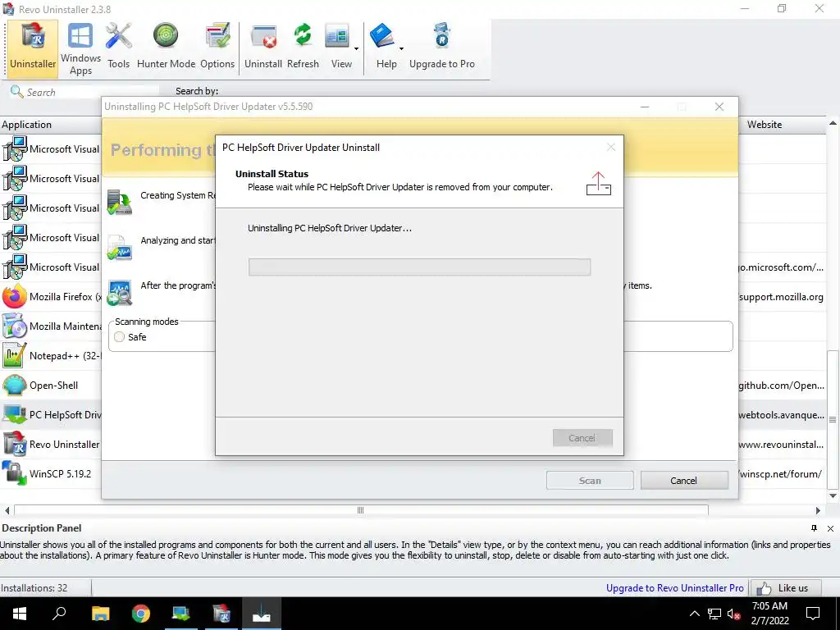Screen dimensions: 840x630
Task: Click the horizontal scrollbar right arrow
Action: (x=818, y=510)
